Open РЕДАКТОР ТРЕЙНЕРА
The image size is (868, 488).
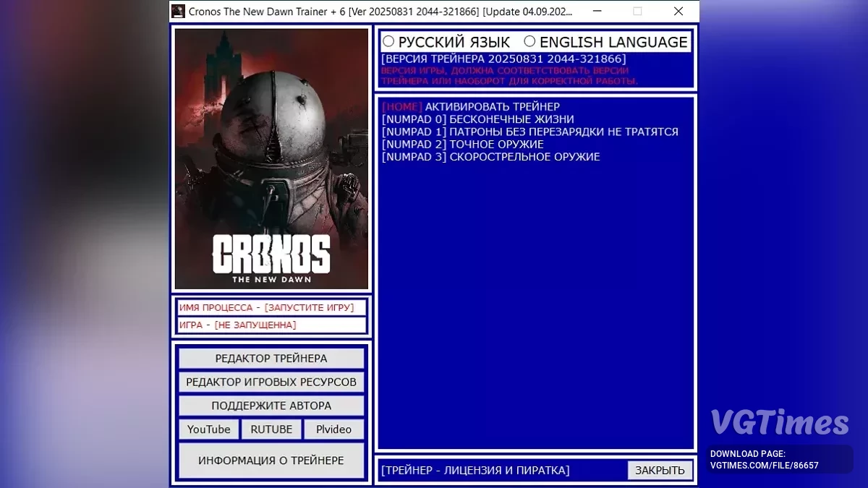point(271,358)
